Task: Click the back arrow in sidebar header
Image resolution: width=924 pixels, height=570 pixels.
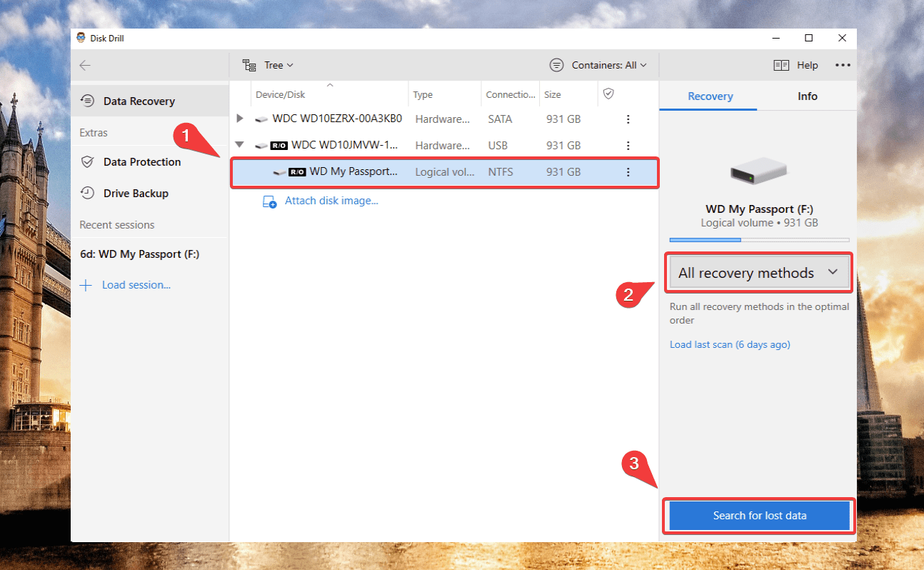Action: click(85, 66)
